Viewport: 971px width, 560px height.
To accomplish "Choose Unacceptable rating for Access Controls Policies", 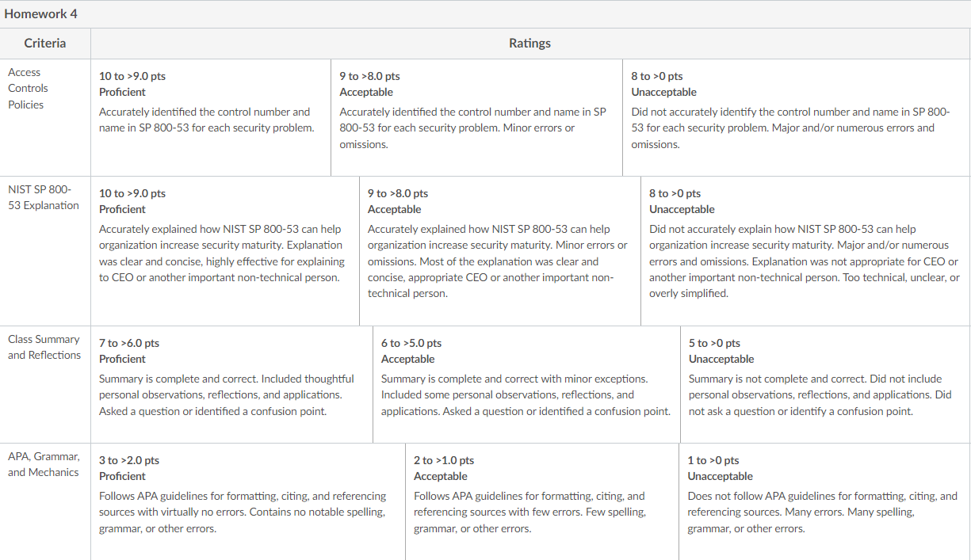I will click(x=797, y=117).
